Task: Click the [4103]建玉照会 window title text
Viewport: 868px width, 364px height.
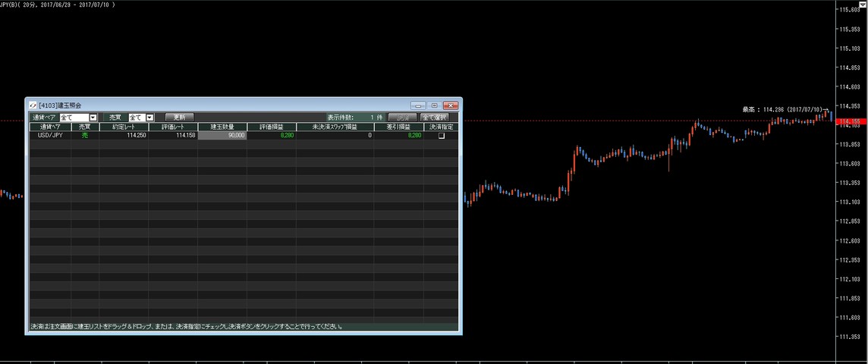Action: tap(60, 105)
